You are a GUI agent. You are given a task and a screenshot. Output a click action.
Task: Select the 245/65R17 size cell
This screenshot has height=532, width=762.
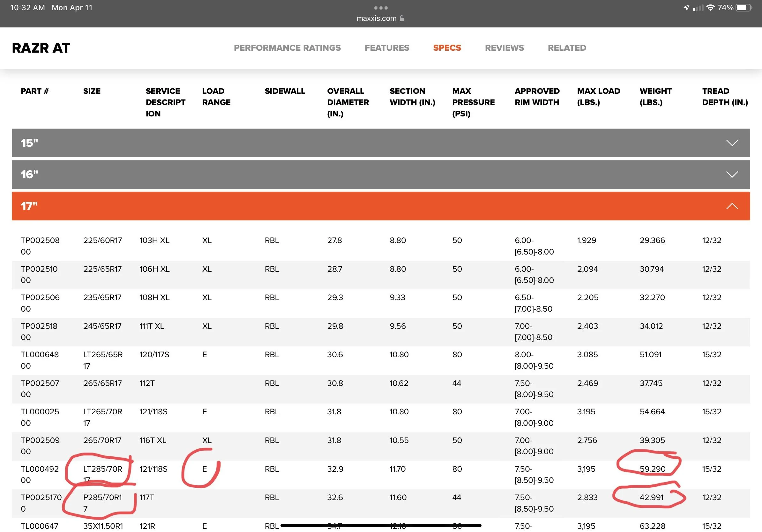[102, 326]
